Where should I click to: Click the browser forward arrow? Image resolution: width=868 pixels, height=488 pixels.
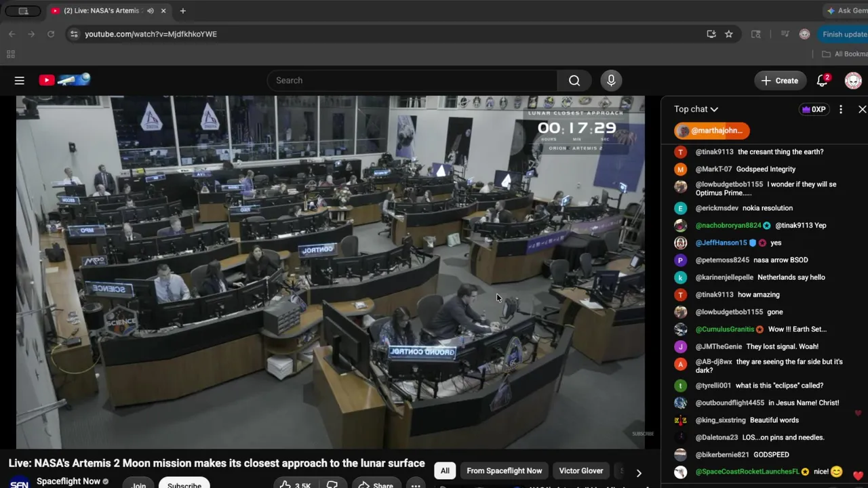31,34
